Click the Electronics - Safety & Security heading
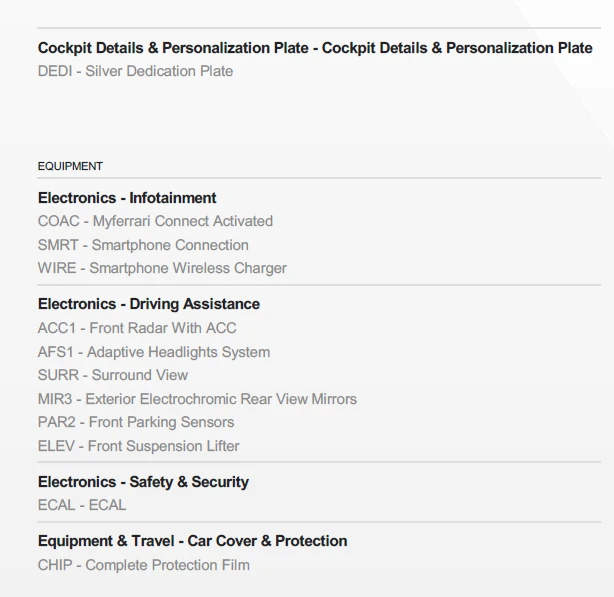Screen dimensions: 614x597 pos(143,482)
